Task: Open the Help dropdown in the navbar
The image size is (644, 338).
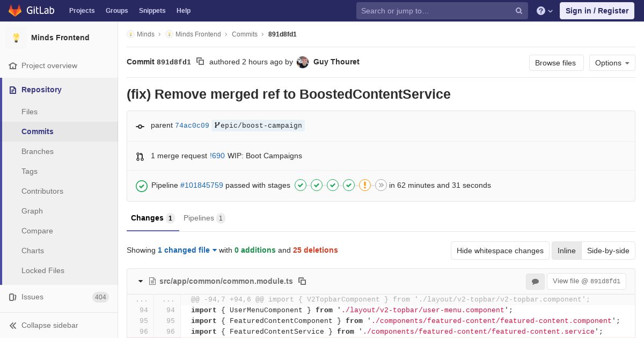Action: tap(184, 11)
